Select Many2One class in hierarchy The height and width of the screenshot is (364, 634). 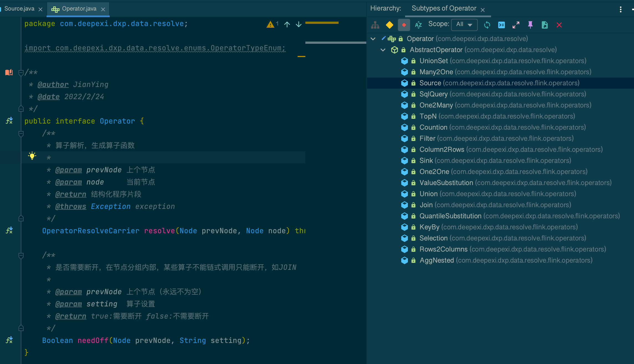[505, 72]
